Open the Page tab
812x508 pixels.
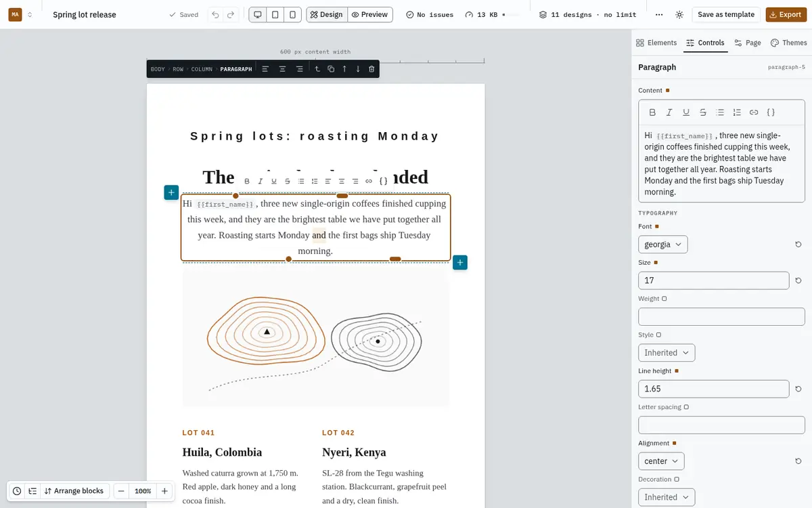coord(748,43)
